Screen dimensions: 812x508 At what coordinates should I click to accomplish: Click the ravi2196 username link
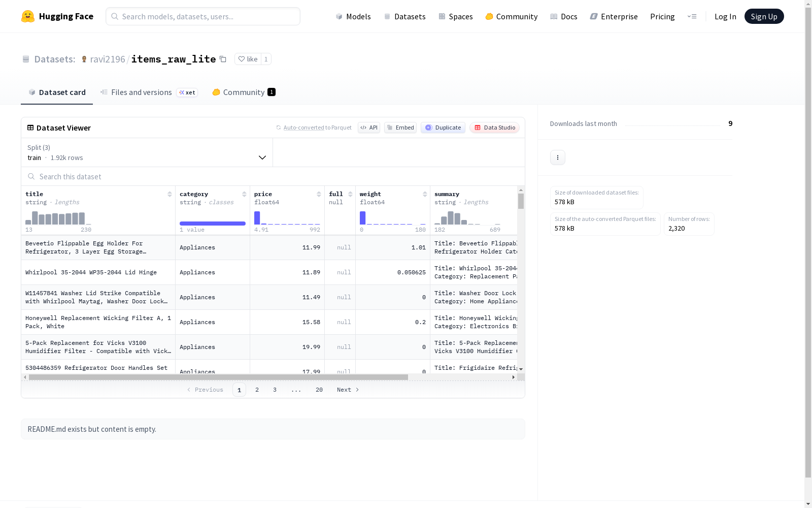[x=108, y=59]
